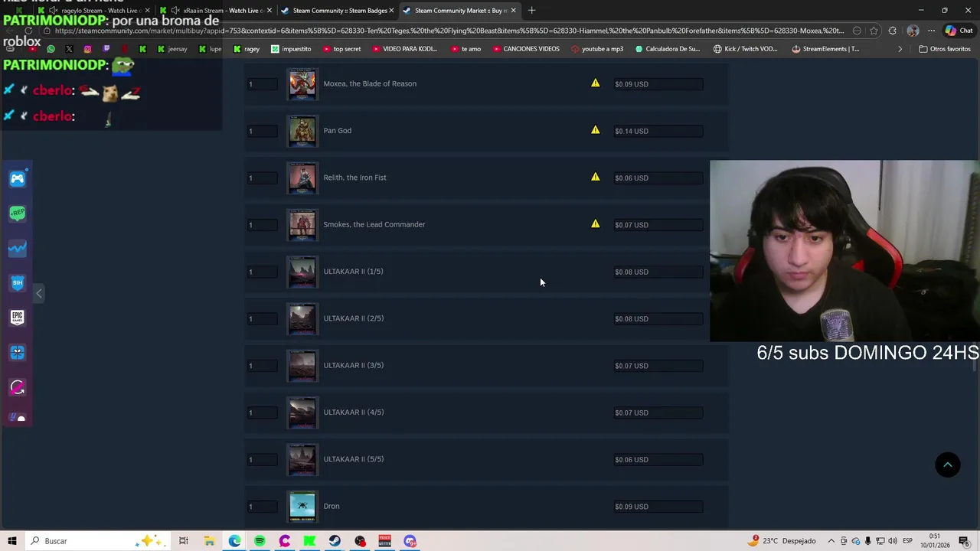Image resolution: width=980 pixels, height=551 pixels.
Task: Open the Windows Start menu
Action: pyautogui.click(x=11, y=541)
